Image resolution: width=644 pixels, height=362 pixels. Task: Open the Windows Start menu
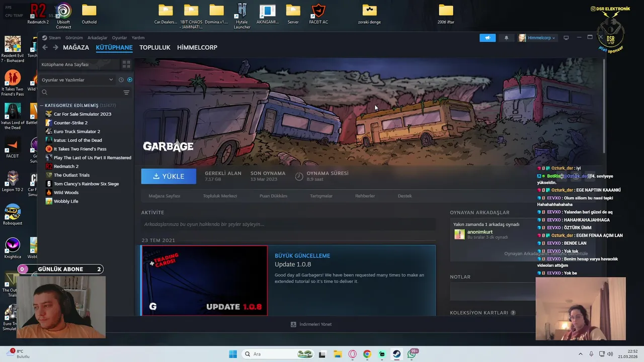coord(233,354)
